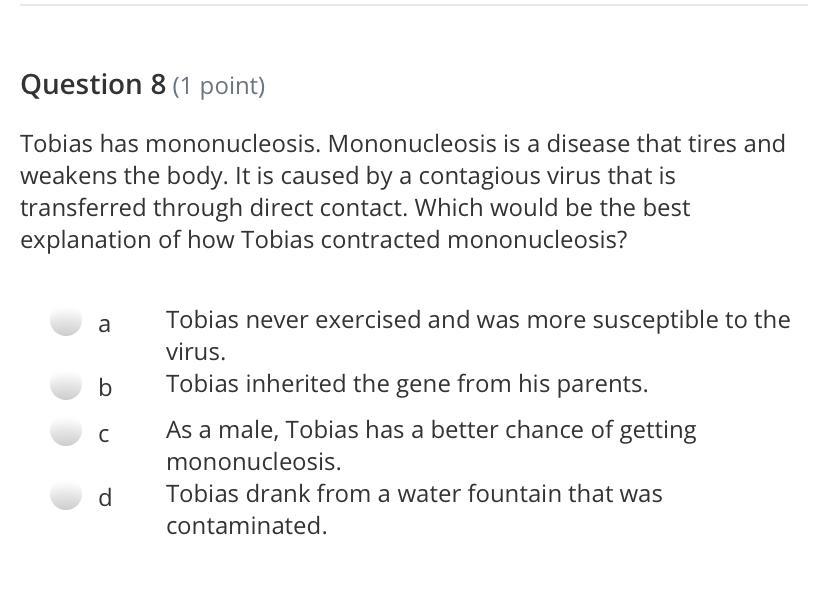Pick radio button for answer d
Viewport: 828px width, 602px height.
click(x=66, y=496)
